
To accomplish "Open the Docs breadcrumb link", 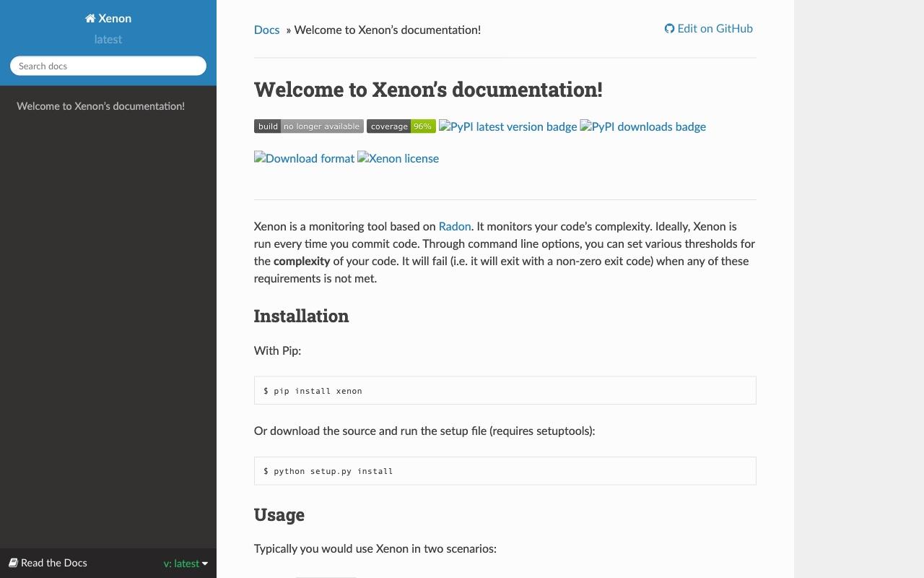I will (266, 30).
